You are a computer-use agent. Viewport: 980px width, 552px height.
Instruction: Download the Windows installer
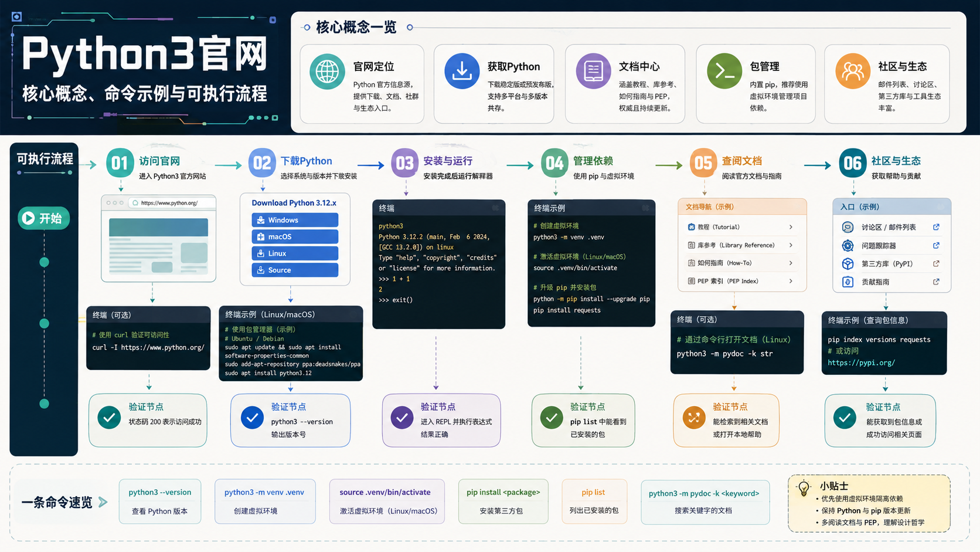pos(295,220)
